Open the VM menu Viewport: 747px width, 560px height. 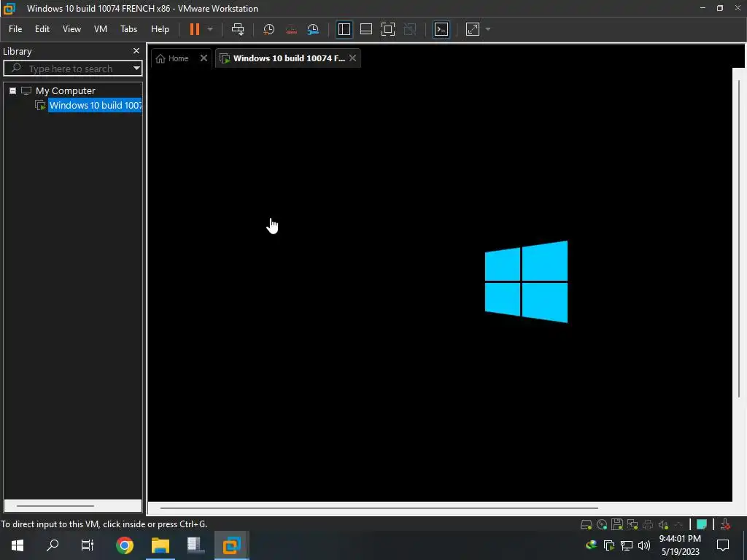pos(101,29)
